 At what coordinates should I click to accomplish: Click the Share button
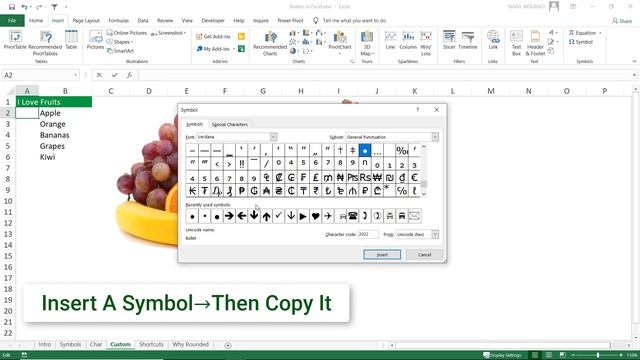point(622,20)
